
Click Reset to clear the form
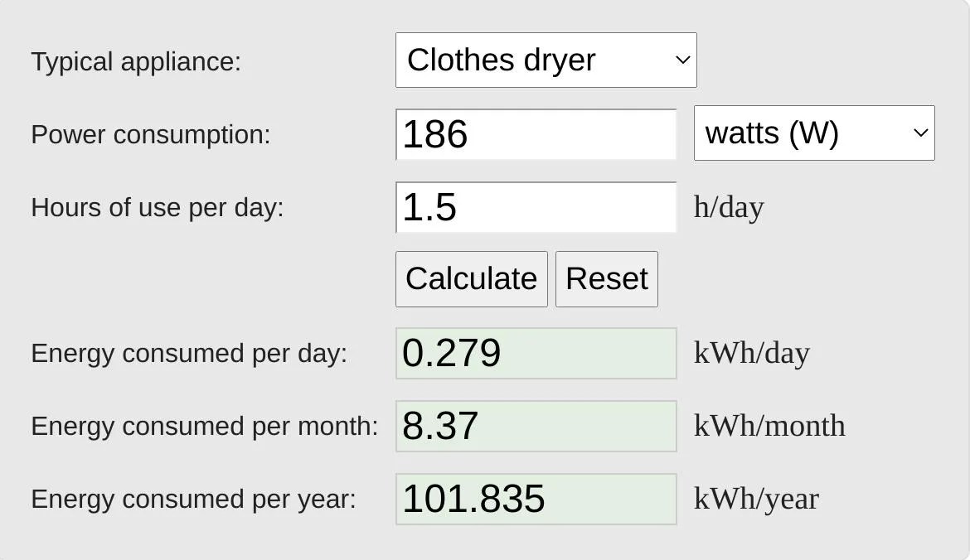click(606, 278)
